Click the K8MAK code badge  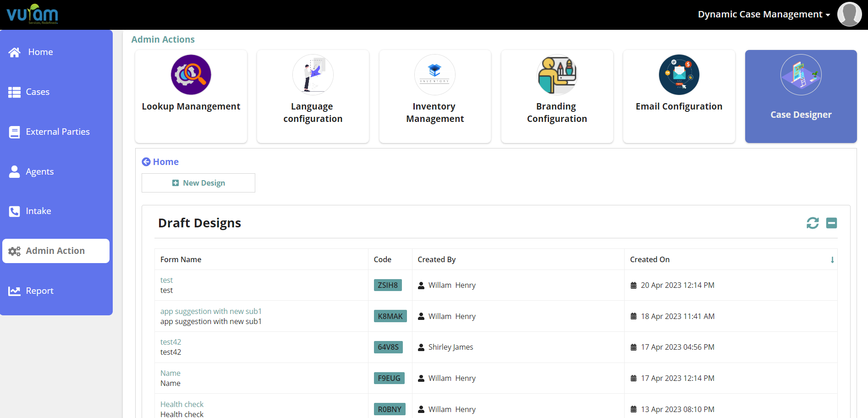390,316
